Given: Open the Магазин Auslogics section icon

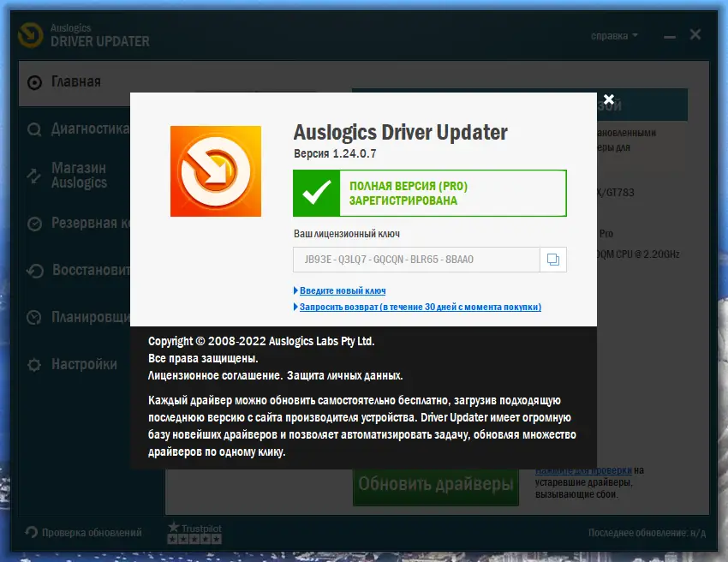Looking at the screenshot, I should coord(34,174).
